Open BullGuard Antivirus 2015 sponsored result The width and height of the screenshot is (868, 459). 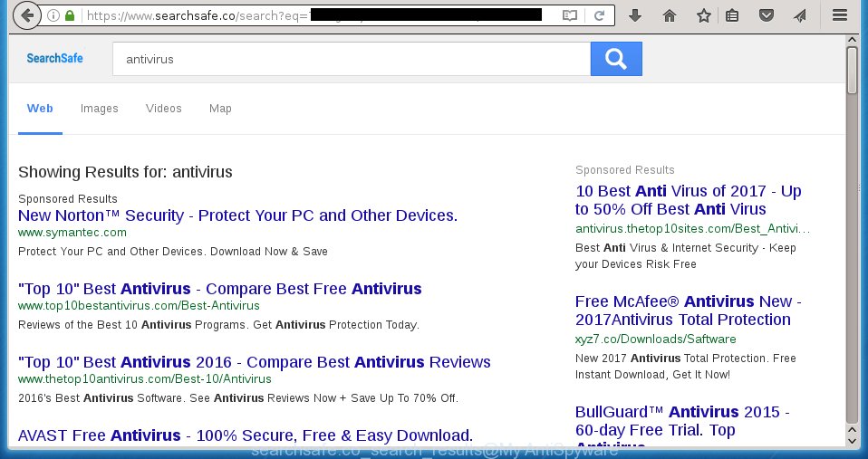click(682, 425)
